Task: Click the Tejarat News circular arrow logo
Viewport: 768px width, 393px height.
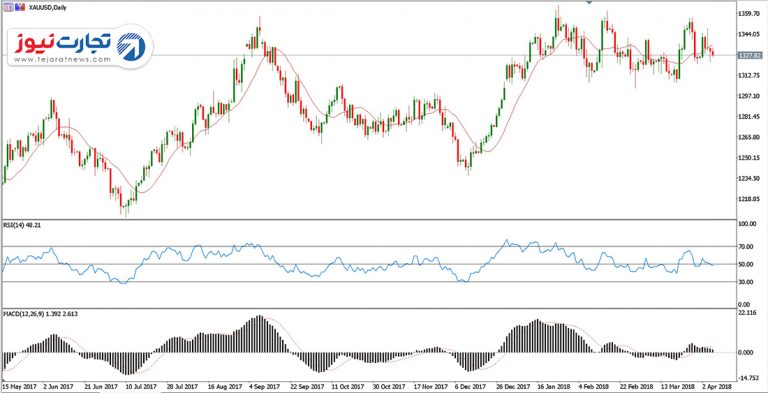Action: tap(131, 47)
